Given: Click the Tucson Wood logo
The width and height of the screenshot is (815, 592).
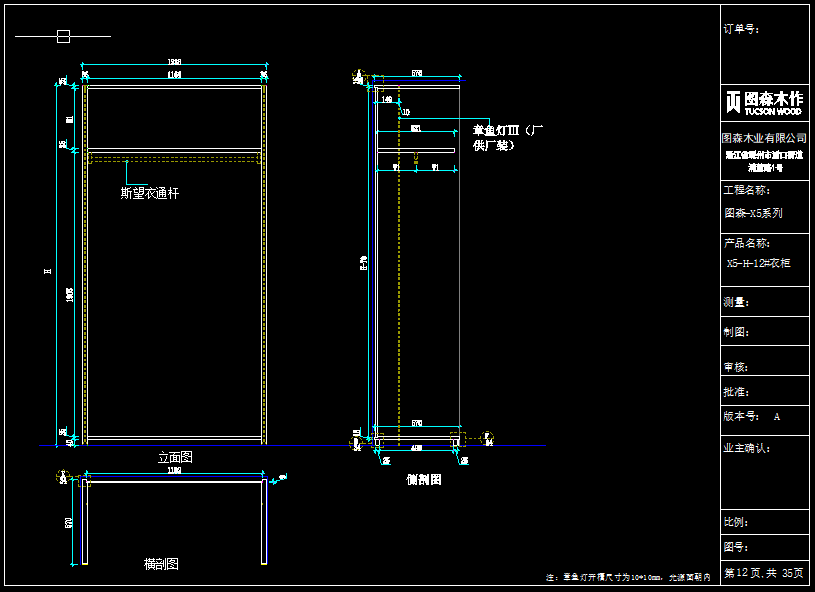Looking at the screenshot, I should (764, 102).
